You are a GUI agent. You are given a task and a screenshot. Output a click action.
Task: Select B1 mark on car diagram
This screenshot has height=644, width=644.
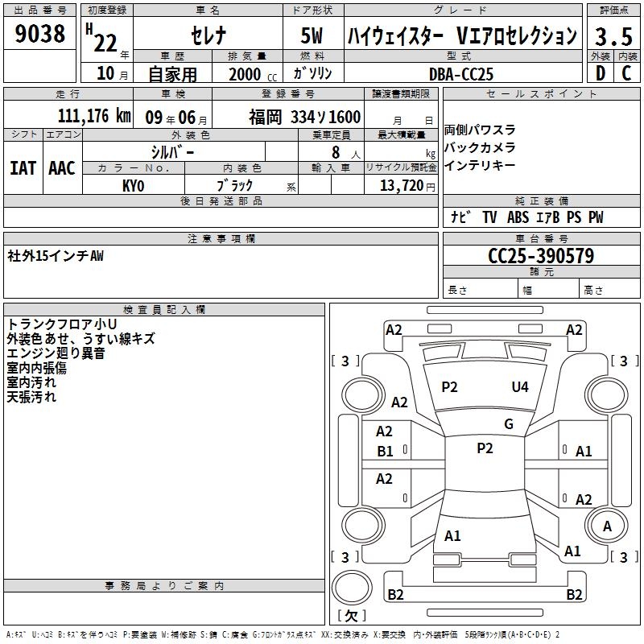(385, 452)
